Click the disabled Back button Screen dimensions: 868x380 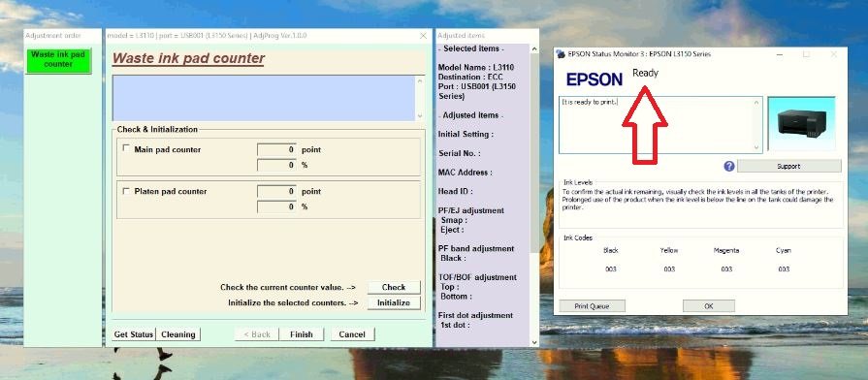click(x=257, y=334)
